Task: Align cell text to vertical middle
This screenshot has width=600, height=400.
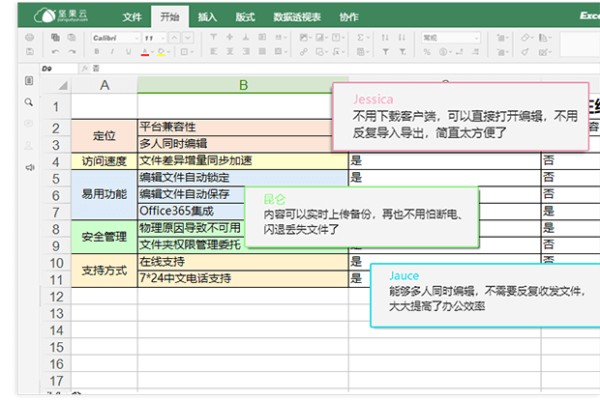Action: coord(230,37)
